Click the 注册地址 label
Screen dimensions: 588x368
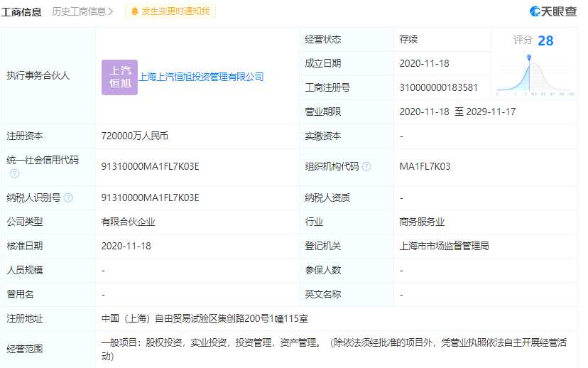pyautogui.click(x=24, y=318)
